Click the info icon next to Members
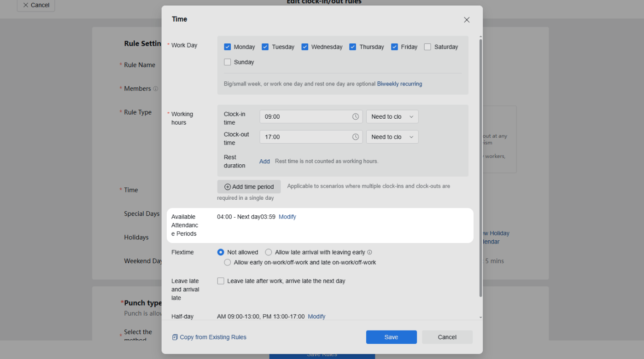Viewport: 644px width, 359px height. point(156,89)
